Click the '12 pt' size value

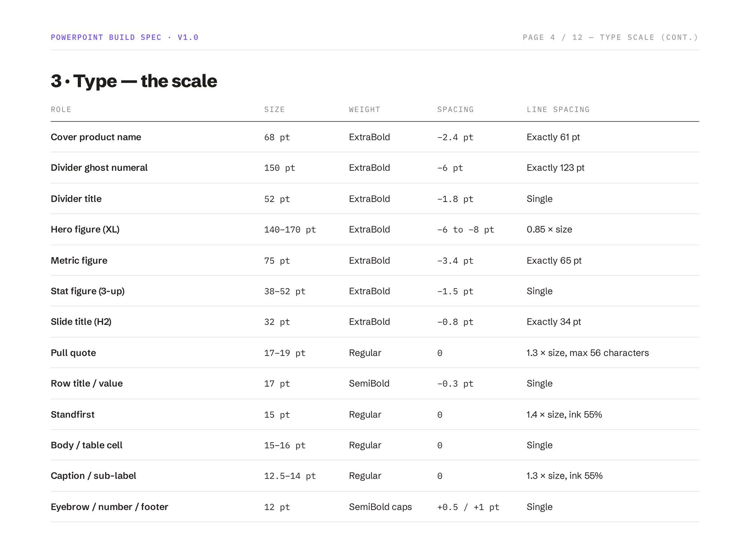277,507
